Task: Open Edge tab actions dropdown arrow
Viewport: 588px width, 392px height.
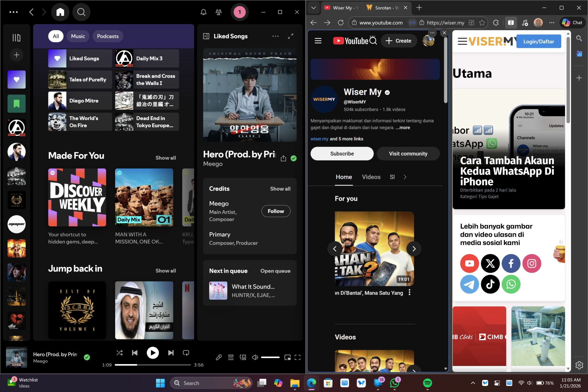Action: [314, 8]
